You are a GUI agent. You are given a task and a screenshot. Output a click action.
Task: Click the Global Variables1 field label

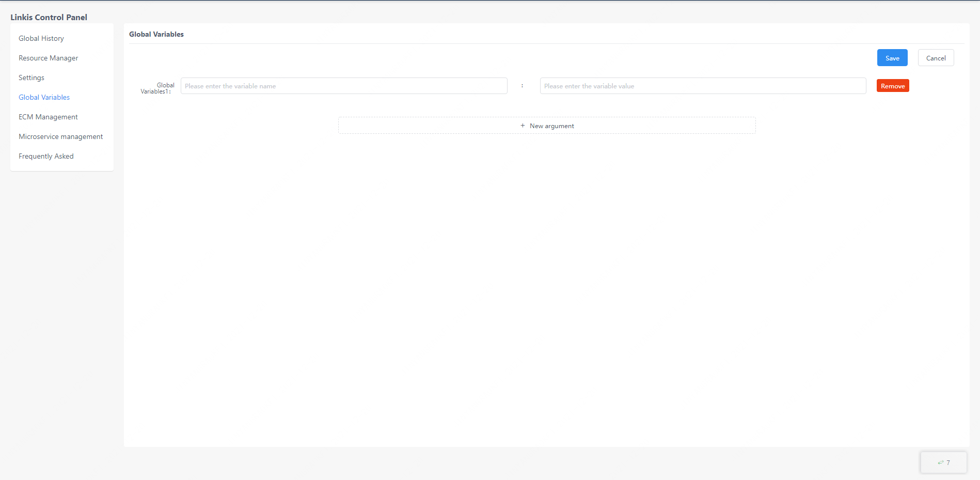tap(157, 88)
